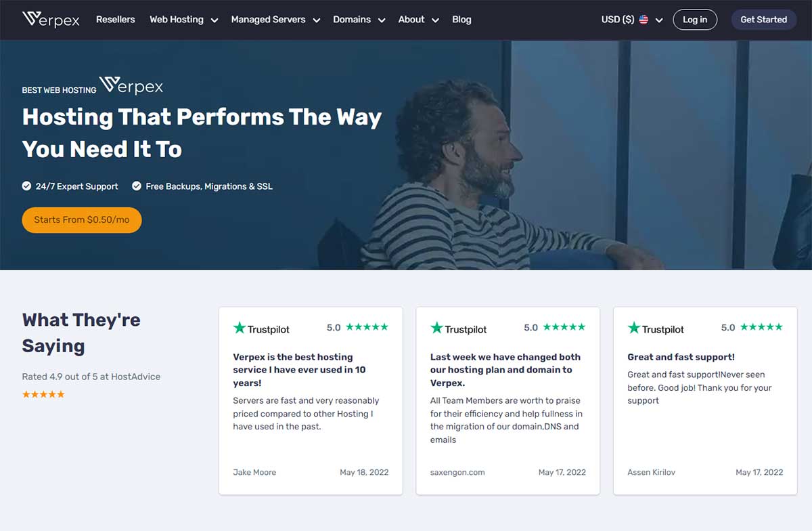Open the 'Last week we have changed both' review title
The height and width of the screenshot is (531, 812).
pyautogui.click(x=505, y=370)
